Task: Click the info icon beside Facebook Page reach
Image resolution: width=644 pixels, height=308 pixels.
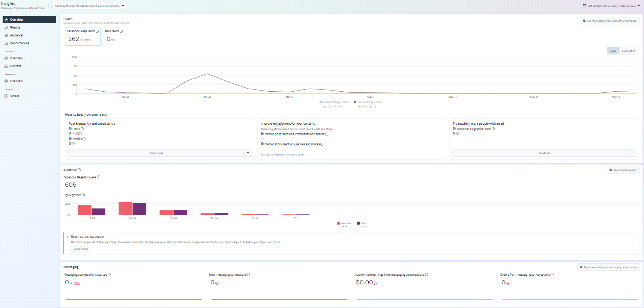Action: click(97, 31)
